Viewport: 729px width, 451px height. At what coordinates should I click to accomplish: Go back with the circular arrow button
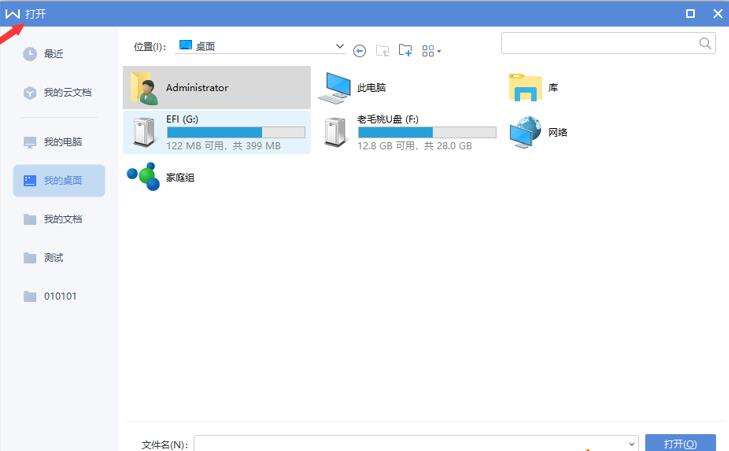359,51
